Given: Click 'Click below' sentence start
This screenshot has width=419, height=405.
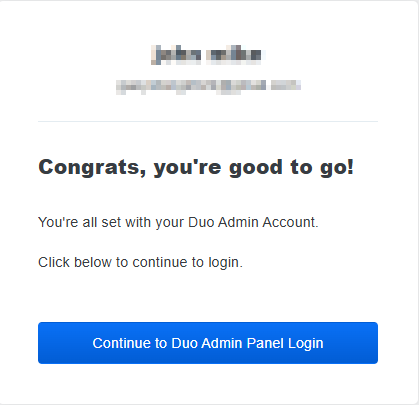Looking at the screenshot, I should click(75, 263).
